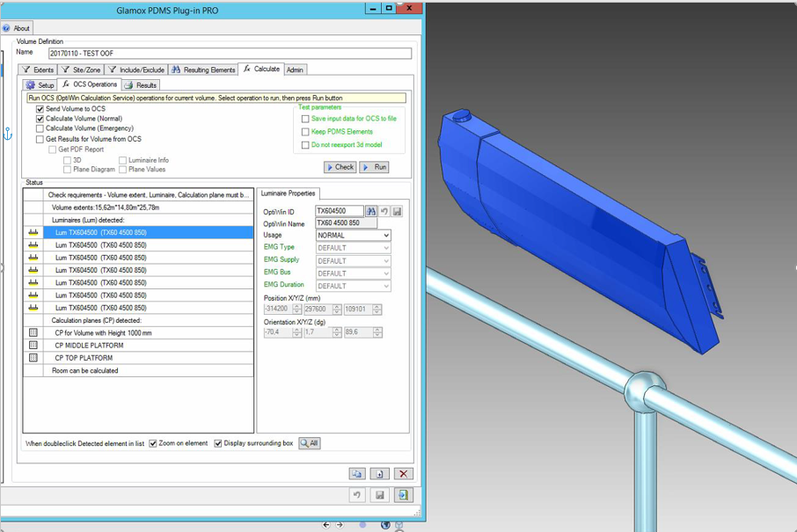The height and width of the screenshot is (532, 797).
Task: Click the grid icon for CP MIDDLE PLATFORM
Action: pyautogui.click(x=33, y=345)
